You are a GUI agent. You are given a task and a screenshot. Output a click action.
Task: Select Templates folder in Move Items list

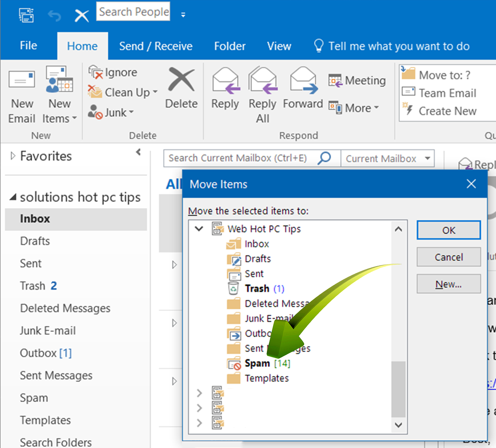258,378
